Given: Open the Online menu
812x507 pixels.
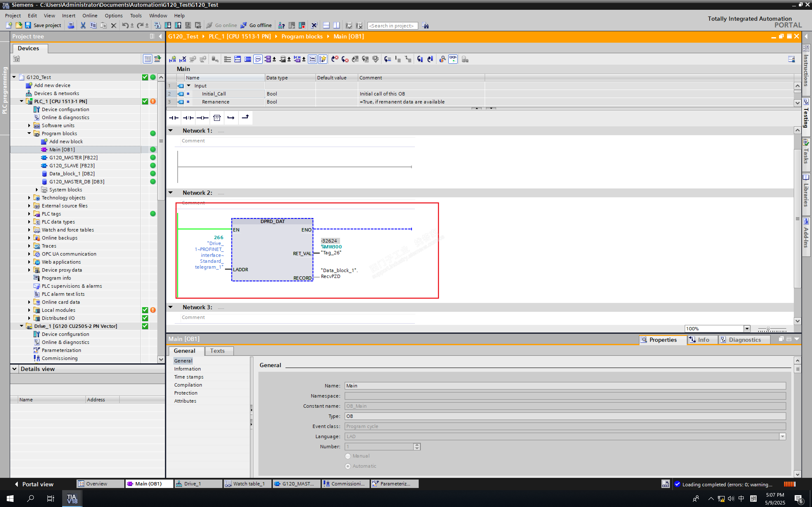Looking at the screenshot, I should coord(90,15).
